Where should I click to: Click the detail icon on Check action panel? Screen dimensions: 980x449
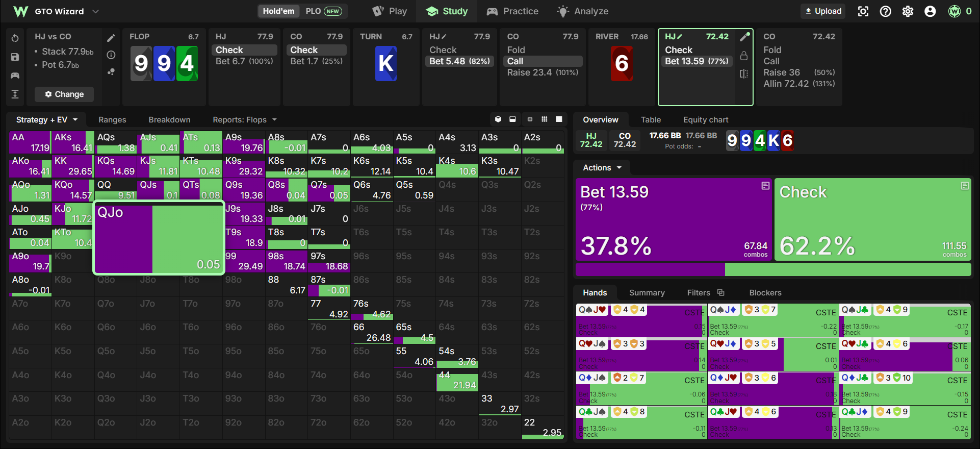tap(965, 186)
